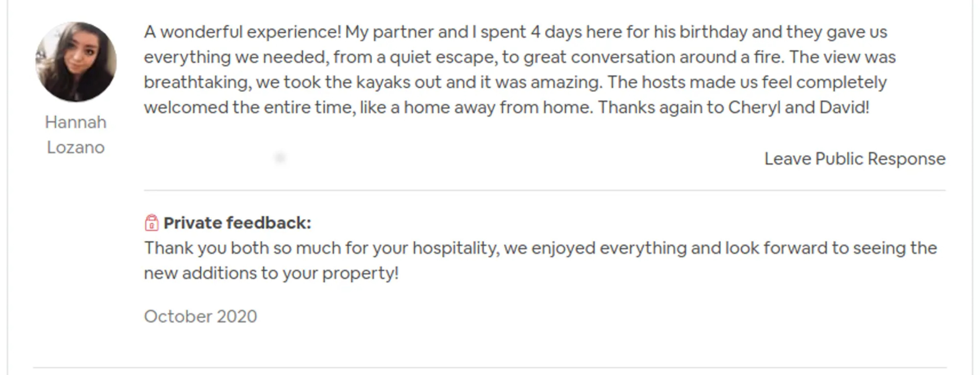This screenshot has width=980, height=375.
Task: Click the small gray dot below the review
Action: tap(280, 157)
